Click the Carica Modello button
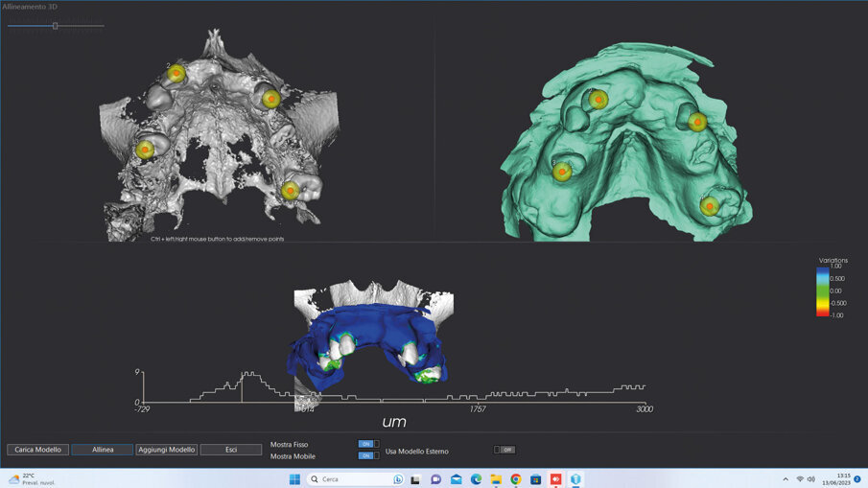This screenshot has width=868, height=488. coord(37,450)
